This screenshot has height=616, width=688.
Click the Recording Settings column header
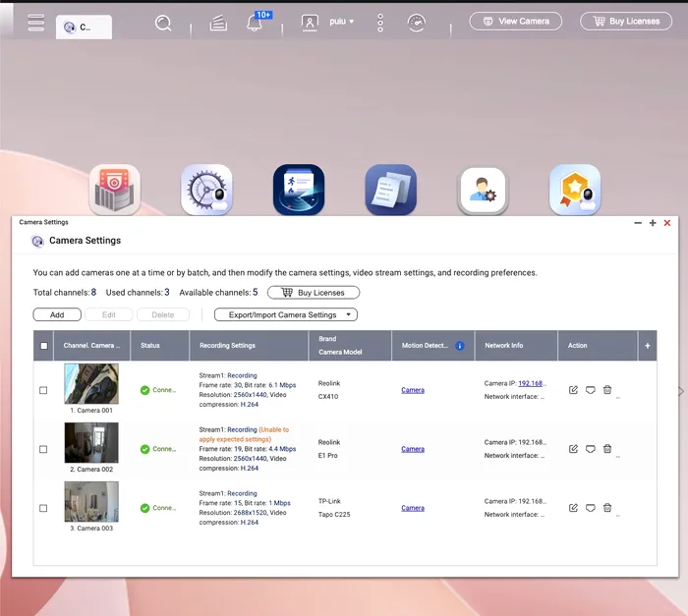249,346
